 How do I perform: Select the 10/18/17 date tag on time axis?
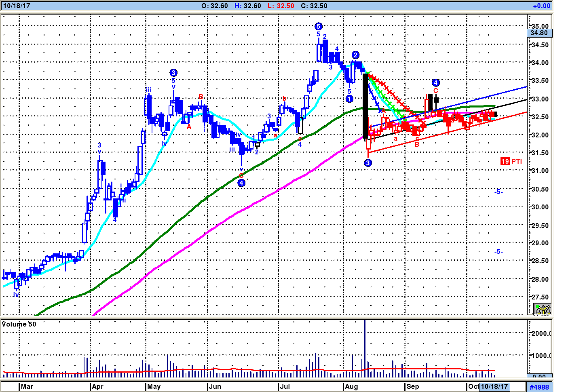(x=494, y=386)
